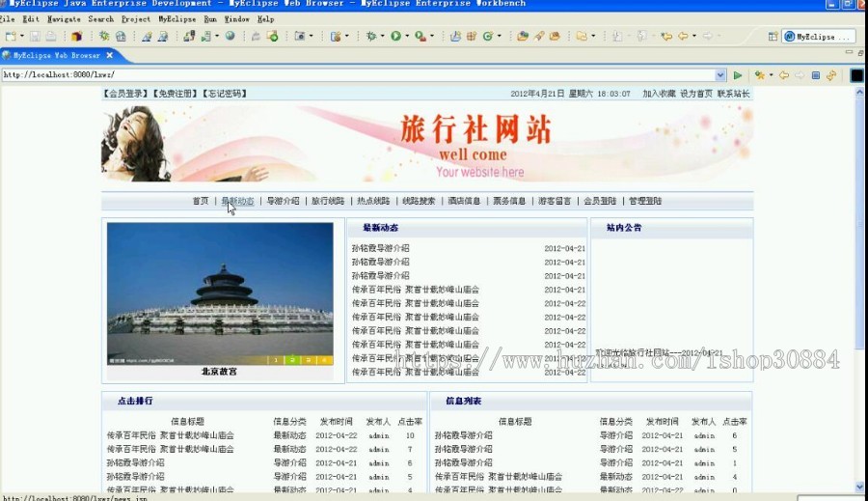Open 酒店信息 in navigation bar
Viewport: 868px width, 501px height.
[x=464, y=201]
